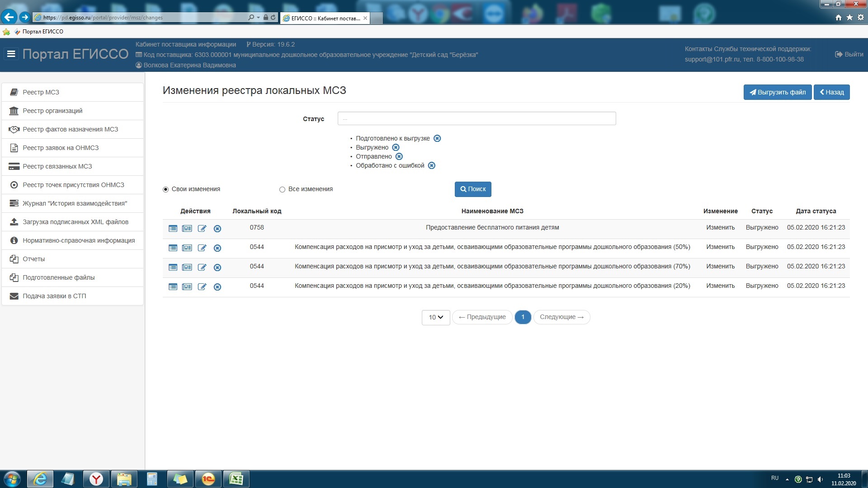868x488 pixels.
Task: Click the Наименование МСЗ column header
Action: tap(492, 211)
